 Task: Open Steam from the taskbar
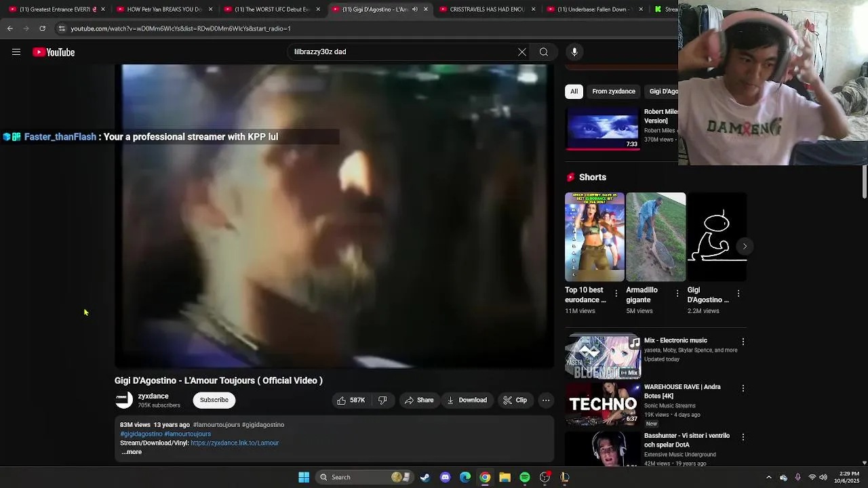[425, 477]
